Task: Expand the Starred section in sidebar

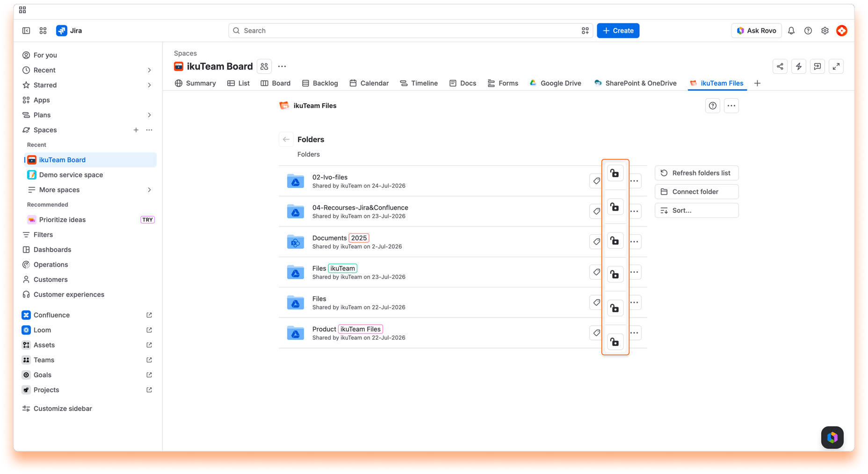Action: 149,85
